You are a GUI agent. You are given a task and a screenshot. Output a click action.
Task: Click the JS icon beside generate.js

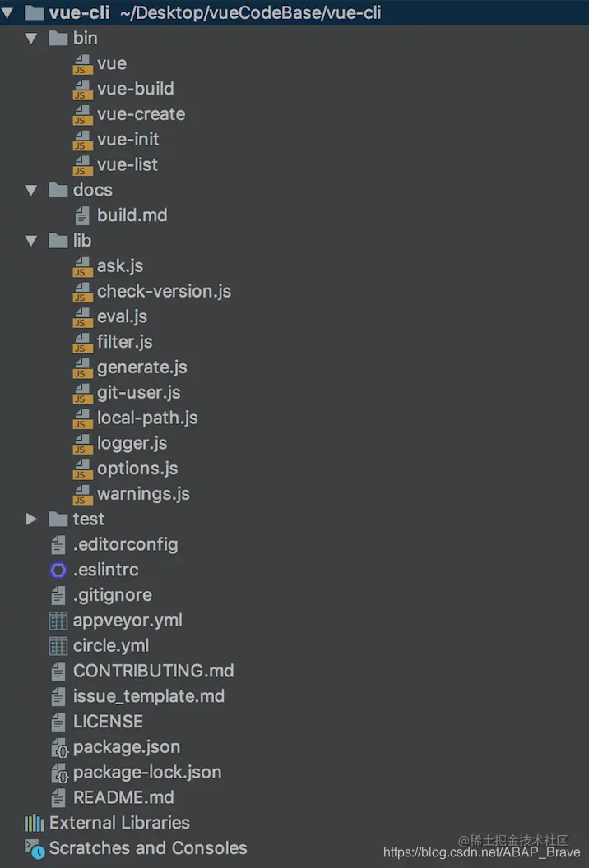click(x=82, y=367)
